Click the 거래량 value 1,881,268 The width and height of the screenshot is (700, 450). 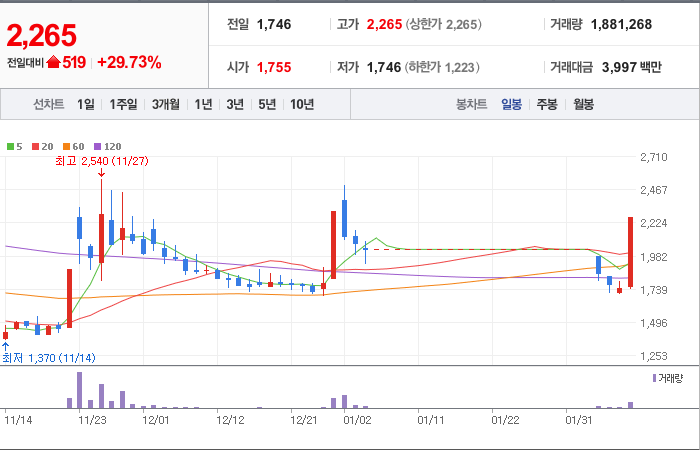click(x=621, y=24)
